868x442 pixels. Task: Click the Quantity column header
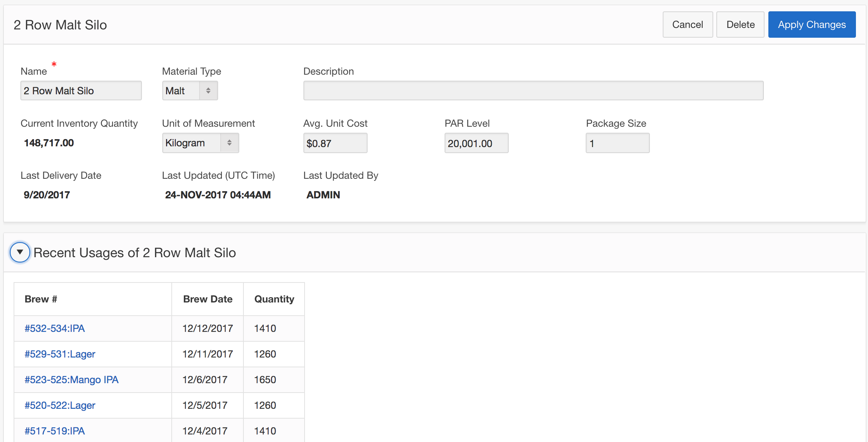coord(274,299)
